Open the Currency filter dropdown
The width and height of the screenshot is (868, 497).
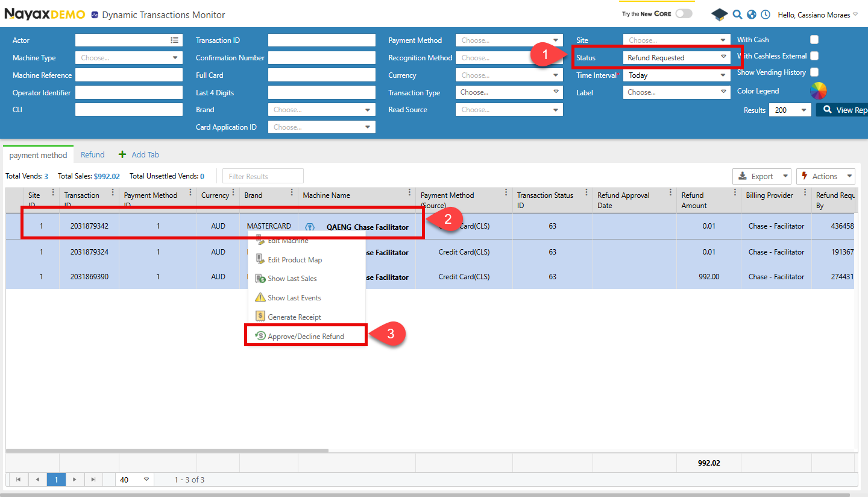(509, 75)
